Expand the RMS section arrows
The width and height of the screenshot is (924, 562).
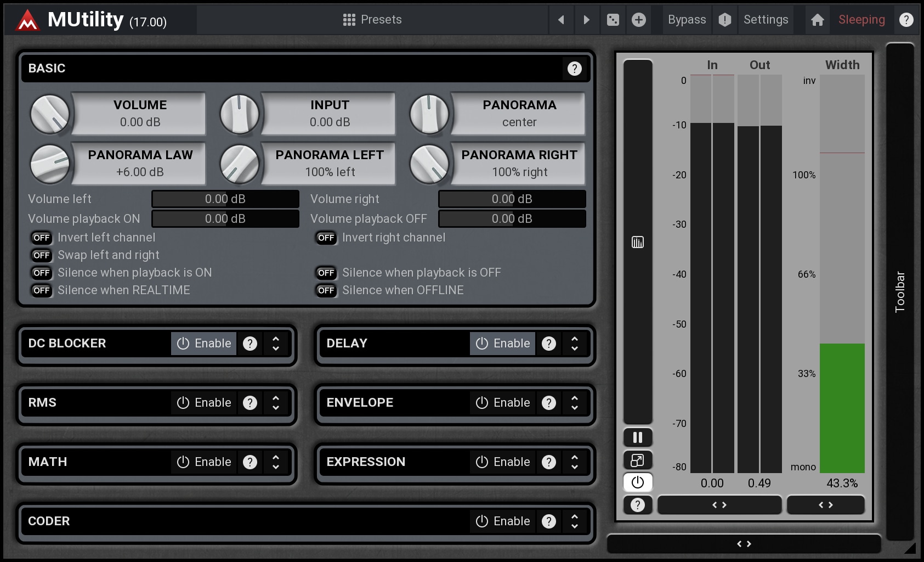click(276, 403)
